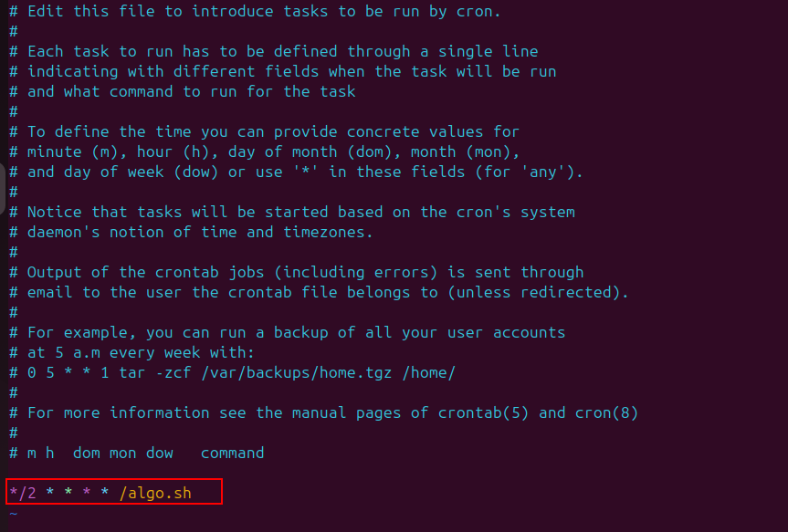Click the cron(8) manual reference
This screenshot has height=532, width=788.
coord(607,412)
